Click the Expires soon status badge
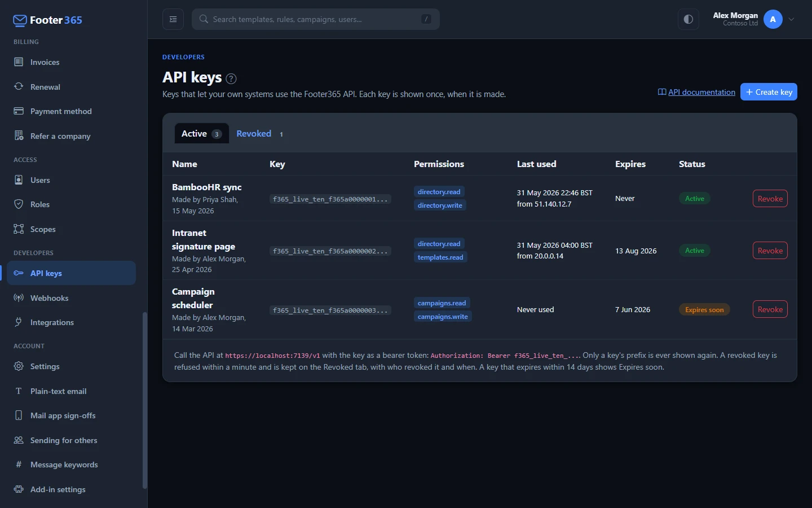This screenshot has height=508, width=812. coord(705,310)
